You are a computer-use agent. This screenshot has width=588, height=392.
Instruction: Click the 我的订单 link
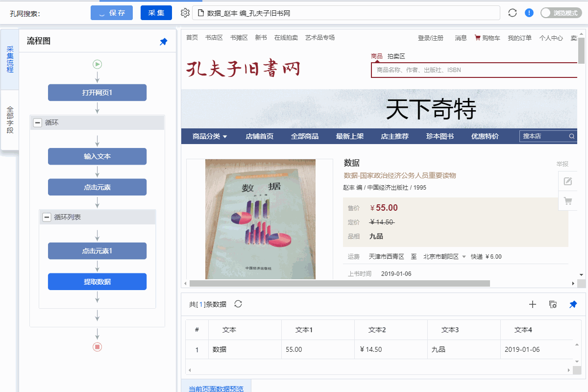click(520, 38)
